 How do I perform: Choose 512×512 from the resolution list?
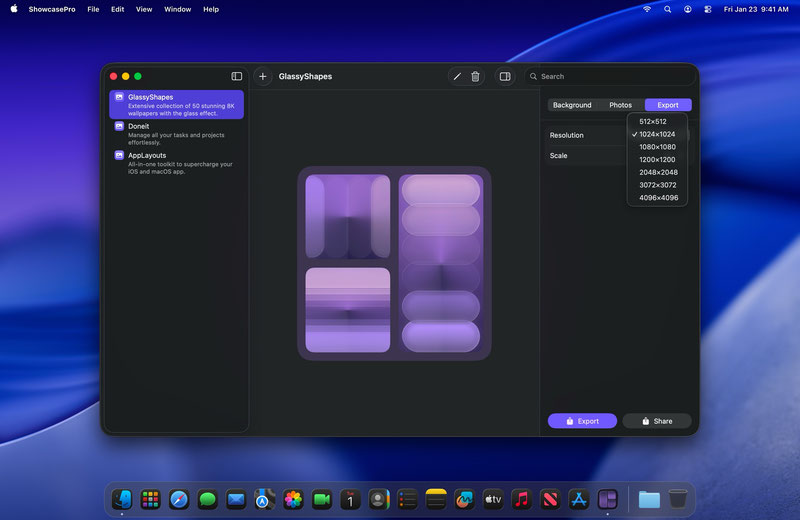click(653, 122)
